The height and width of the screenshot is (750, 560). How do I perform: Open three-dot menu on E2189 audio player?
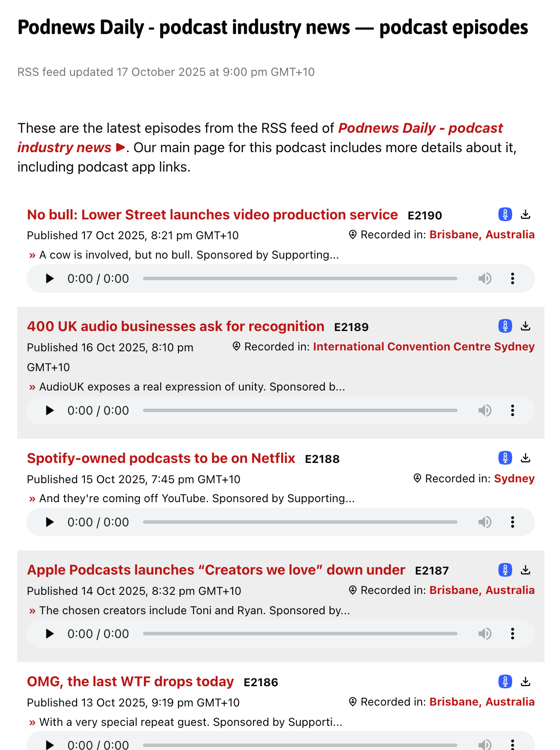click(512, 410)
